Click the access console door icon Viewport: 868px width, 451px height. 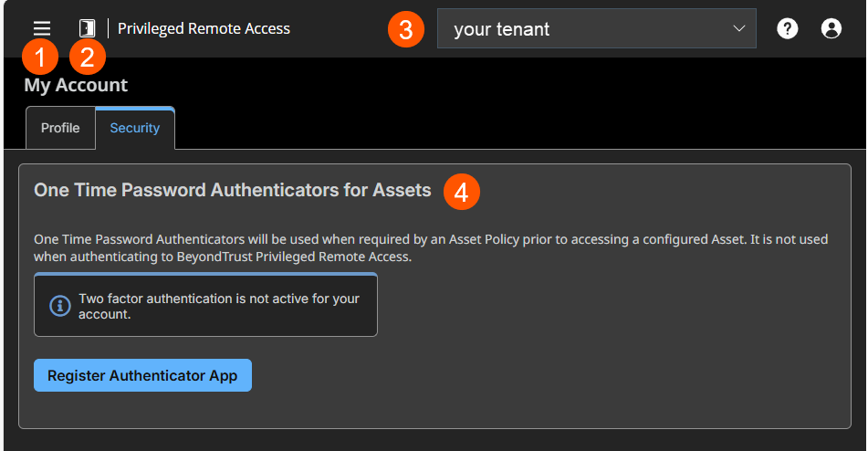[x=87, y=28]
